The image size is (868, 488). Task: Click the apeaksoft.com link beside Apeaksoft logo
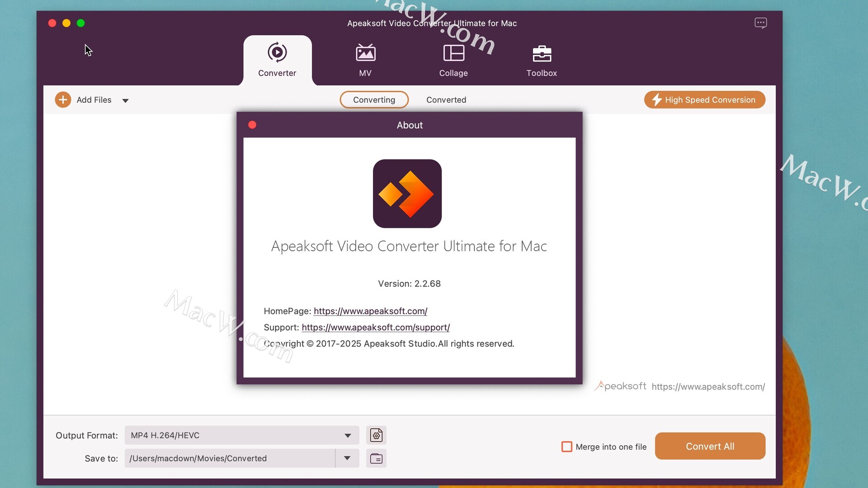(708, 387)
